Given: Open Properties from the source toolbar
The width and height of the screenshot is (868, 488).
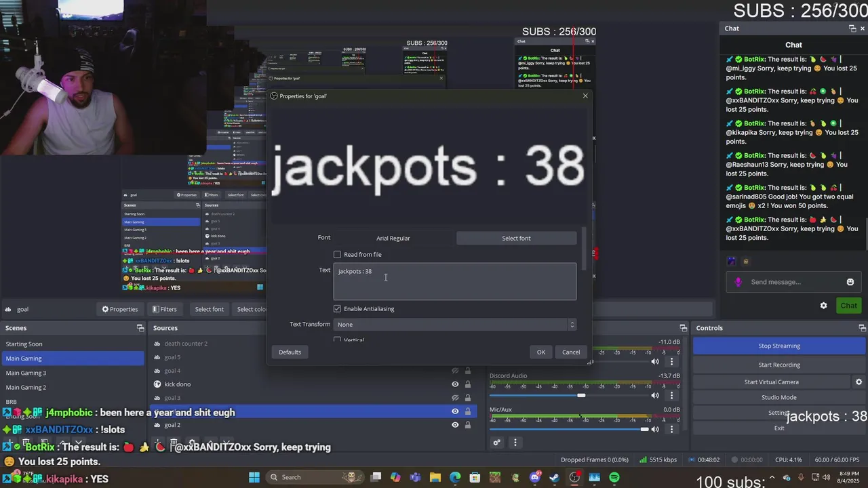Looking at the screenshot, I should [120, 309].
